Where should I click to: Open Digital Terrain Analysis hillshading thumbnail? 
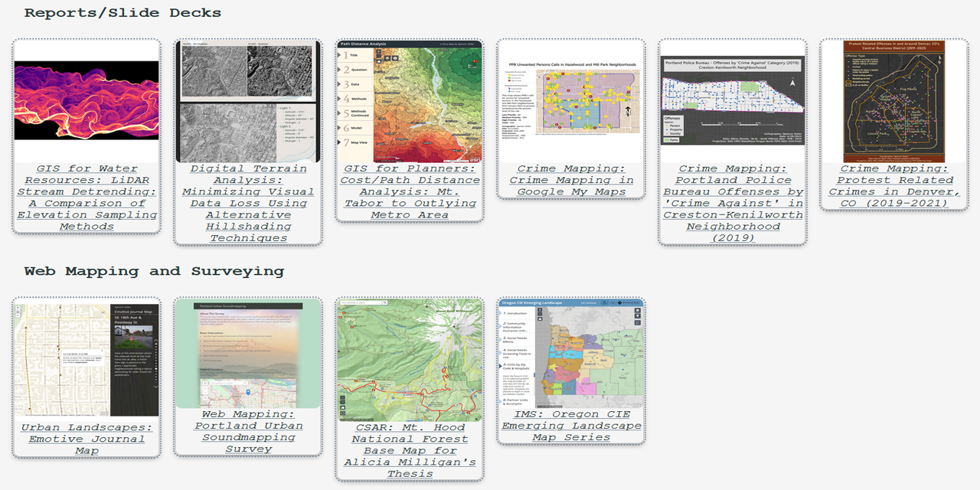248,101
